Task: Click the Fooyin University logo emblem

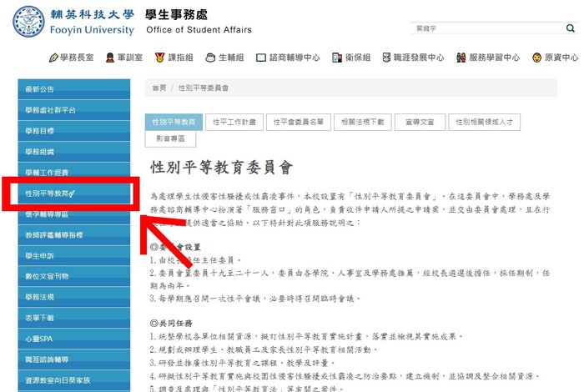Action: 28,22
